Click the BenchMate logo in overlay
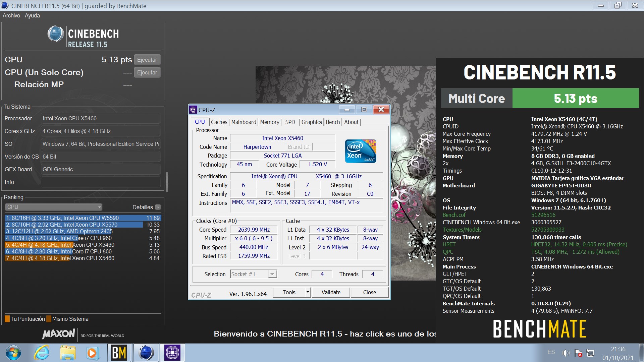 pos(539,329)
